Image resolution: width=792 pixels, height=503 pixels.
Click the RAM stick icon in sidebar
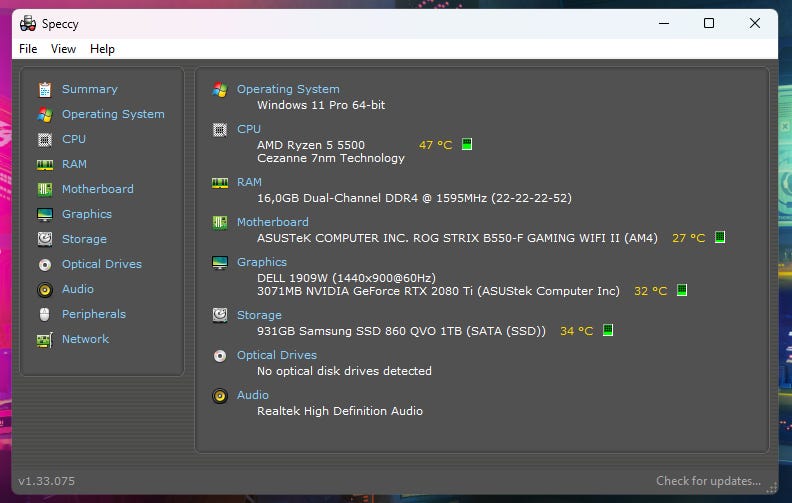pyautogui.click(x=45, y=165)
